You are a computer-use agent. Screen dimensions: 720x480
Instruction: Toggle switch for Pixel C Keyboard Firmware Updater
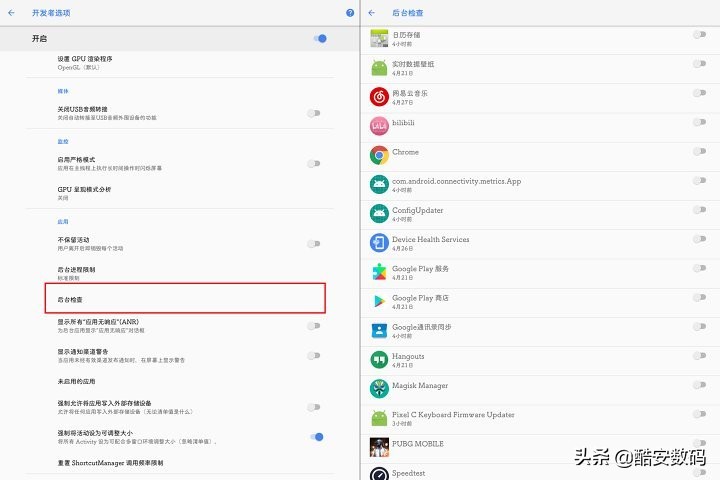pyautogui.click(x=699, y=414)
